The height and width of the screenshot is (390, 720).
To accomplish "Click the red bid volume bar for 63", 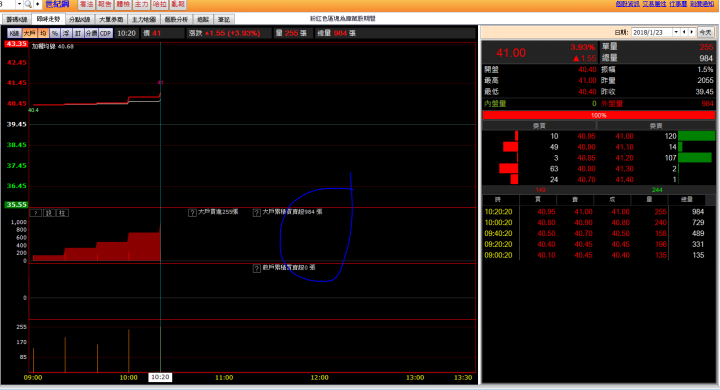I will [x=508, y=169].
